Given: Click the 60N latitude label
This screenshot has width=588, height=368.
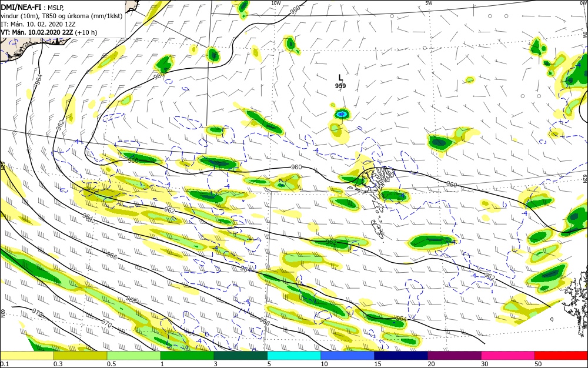Looking at the screenshot, I should point(2,313).
